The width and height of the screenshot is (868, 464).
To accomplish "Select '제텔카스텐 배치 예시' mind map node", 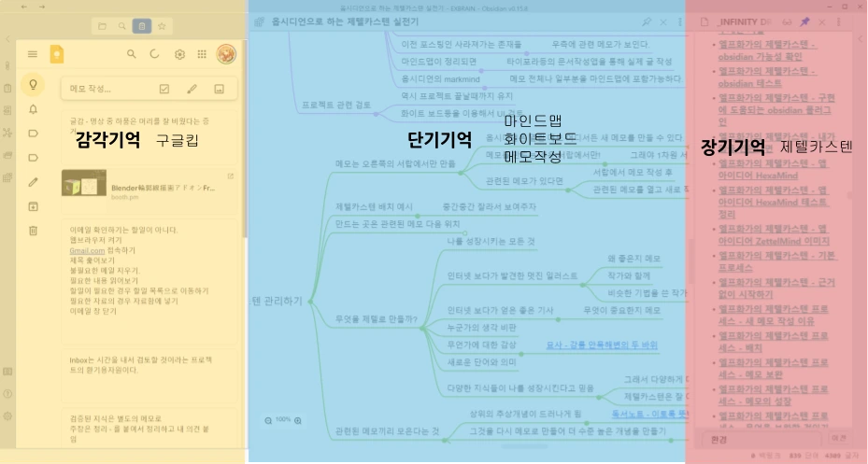I will click(x=374, y=206).
